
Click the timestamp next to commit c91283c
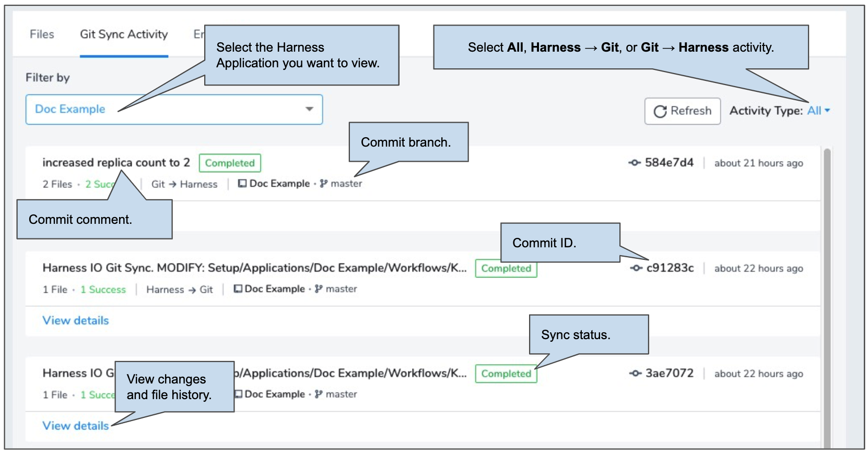pyautogui.click(x=759, y=269)
